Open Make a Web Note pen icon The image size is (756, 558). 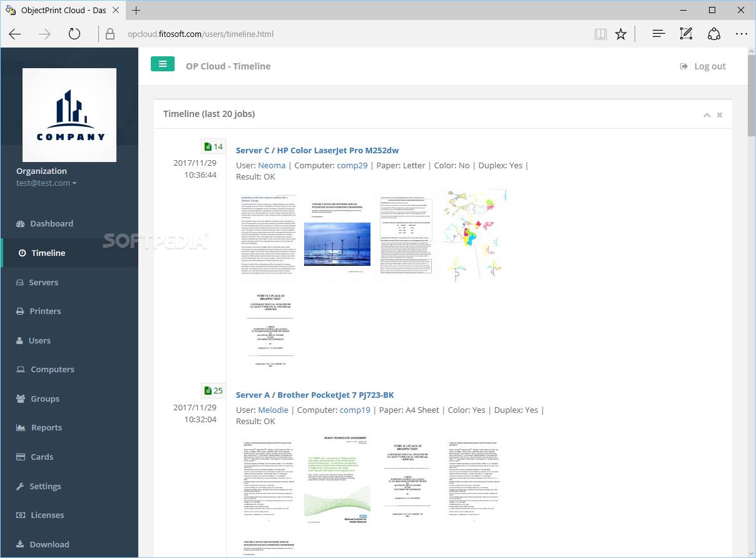click(x=686, y=34)
